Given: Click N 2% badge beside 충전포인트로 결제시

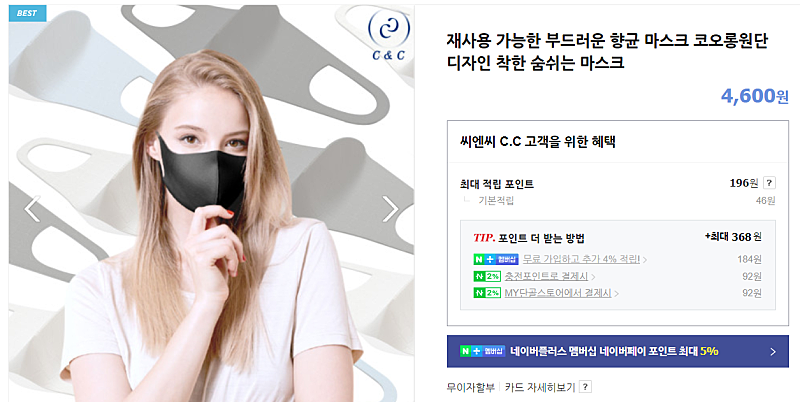Looking at the screenshot, I should [x=487, y=277].
